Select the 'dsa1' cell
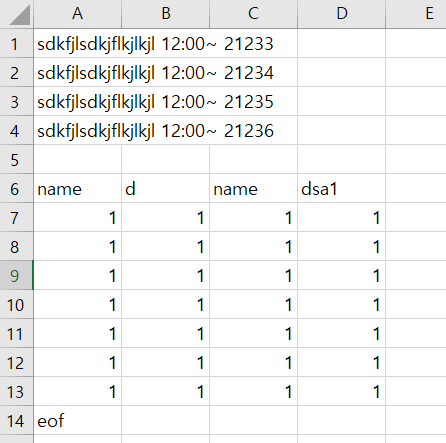Screen dimensions: 446x443 click(342, 189)
